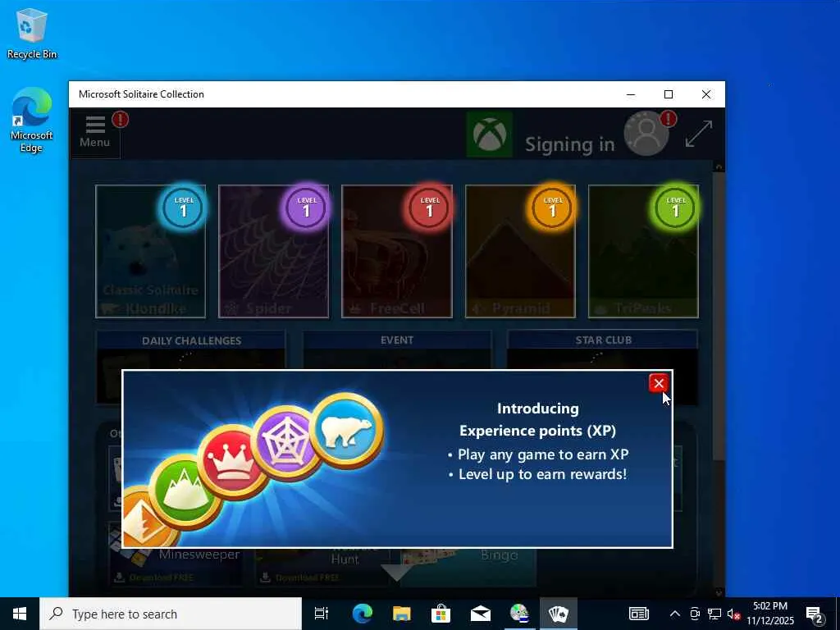Click the purple Spider Level 1 badge
The image size is (840, 630).
pyautogui.click(x=305, y=208)
